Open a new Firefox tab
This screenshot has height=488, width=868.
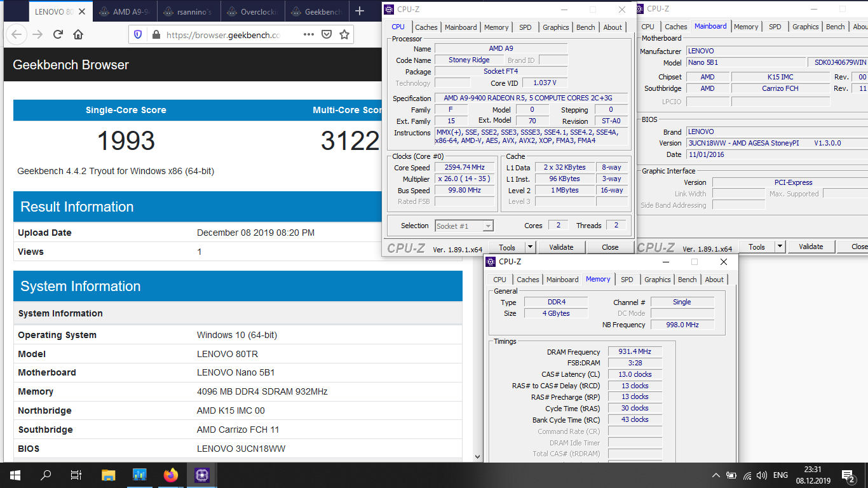(360, 11)
